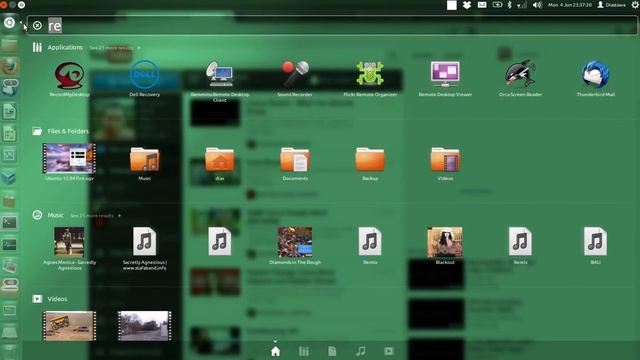This screenshot has width=640, height=360.
Task: Open the system gear session menu
Action: coord(635,5)
